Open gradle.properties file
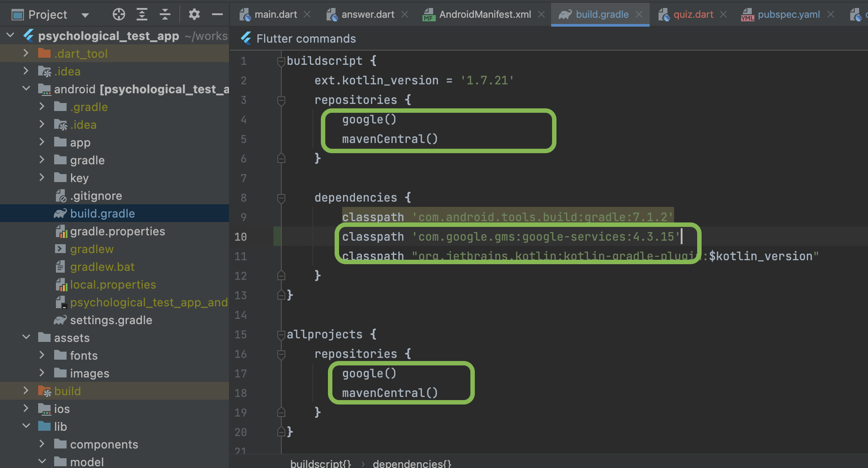 click(x=114, y=231)
